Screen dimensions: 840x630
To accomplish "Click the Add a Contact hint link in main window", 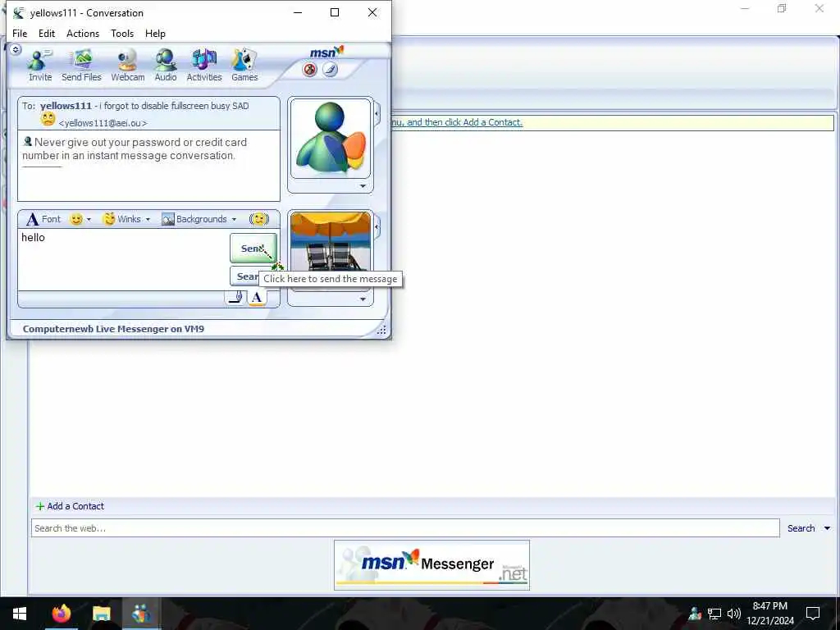I will 456,122.
